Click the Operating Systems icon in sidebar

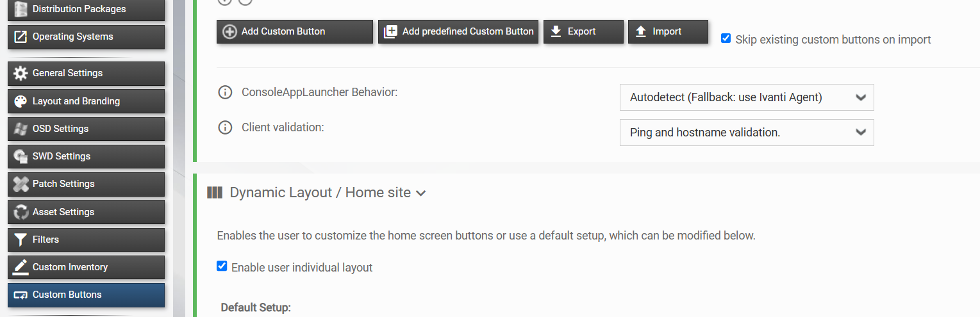click(21, 37)
